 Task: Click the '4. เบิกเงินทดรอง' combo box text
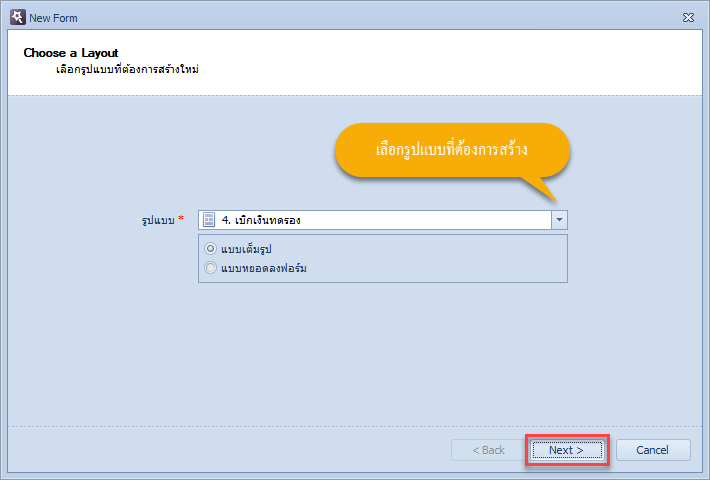click(261, 220)
